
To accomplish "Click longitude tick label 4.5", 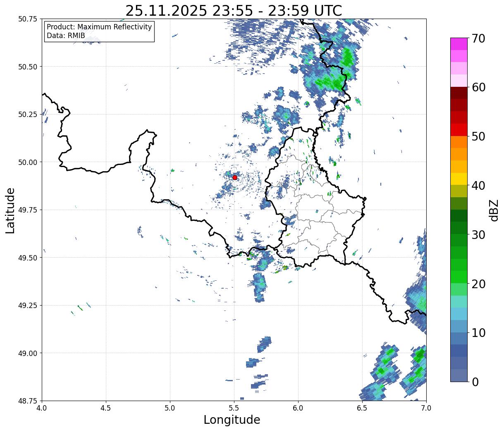I will point(106,408).
